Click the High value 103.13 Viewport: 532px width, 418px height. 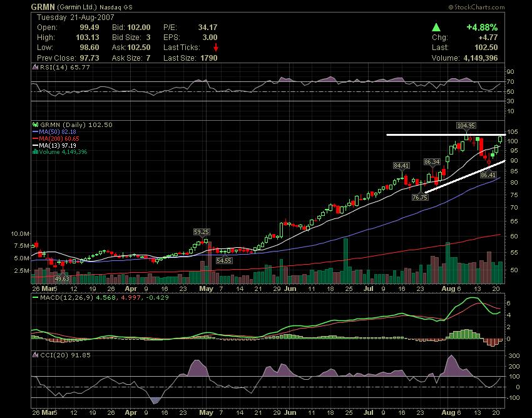pos(88,38)
